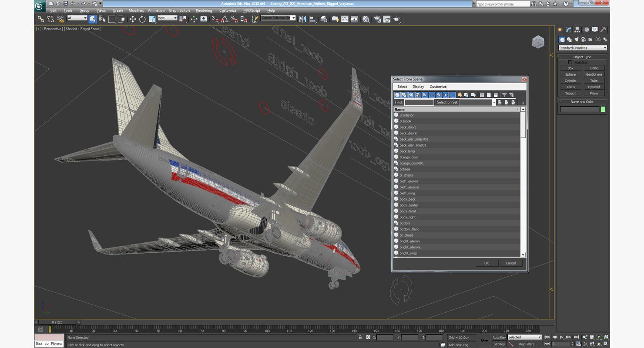The width and height of the screenshot is (644, 348).
Task: Click Cancel in Select From Scene
Action: pos(510,263)
